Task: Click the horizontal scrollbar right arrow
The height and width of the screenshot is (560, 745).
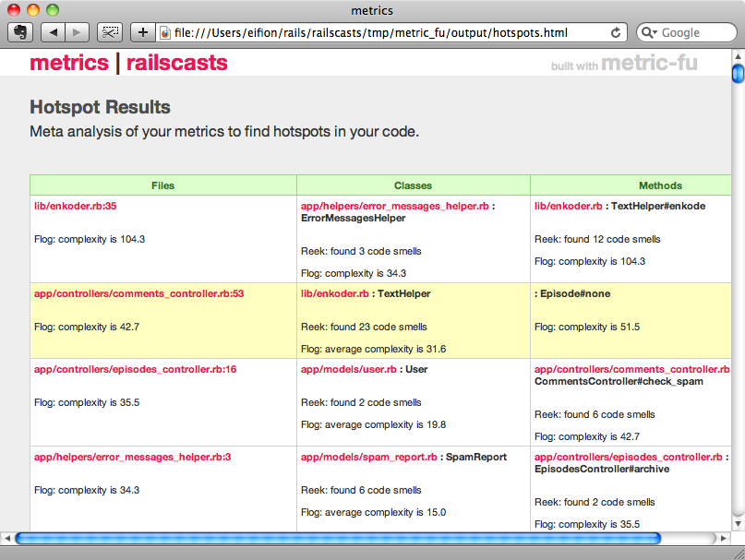Action: coord(723,538)
